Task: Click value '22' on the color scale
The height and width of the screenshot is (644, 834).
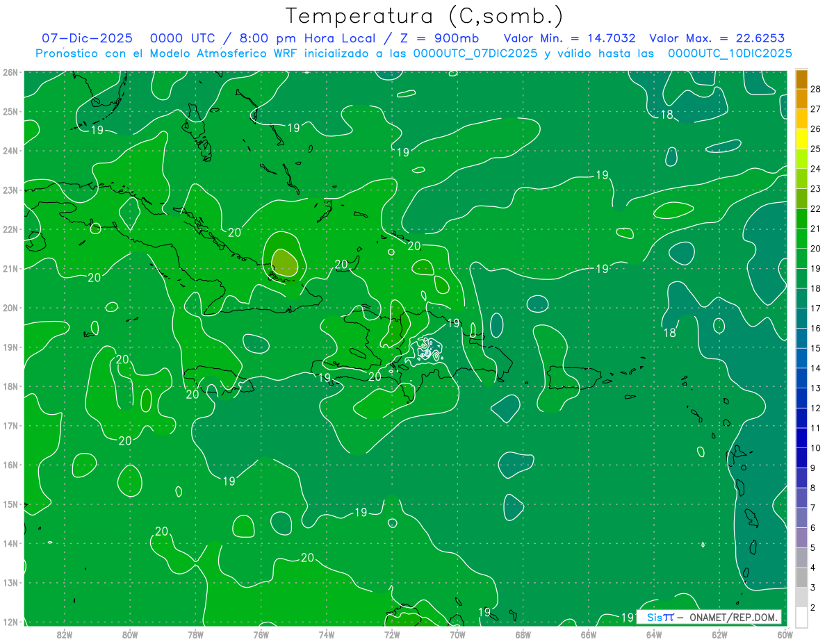Action: [815, 208]
